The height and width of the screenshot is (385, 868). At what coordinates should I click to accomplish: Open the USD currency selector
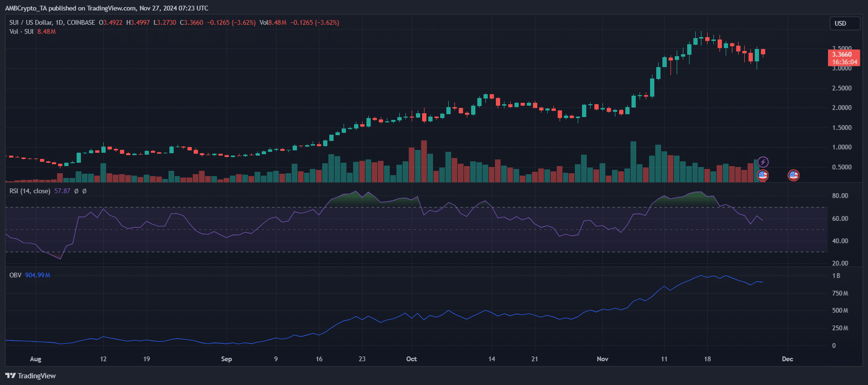point(845,23)
